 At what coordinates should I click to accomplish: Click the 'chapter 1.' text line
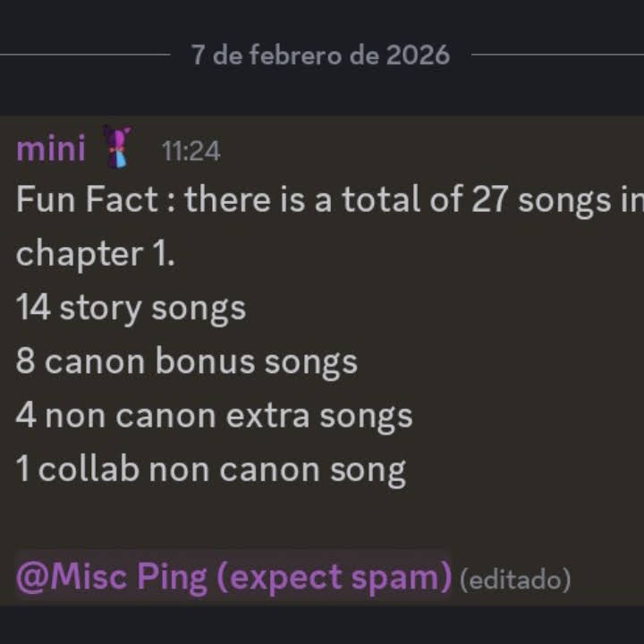point(96,255)
